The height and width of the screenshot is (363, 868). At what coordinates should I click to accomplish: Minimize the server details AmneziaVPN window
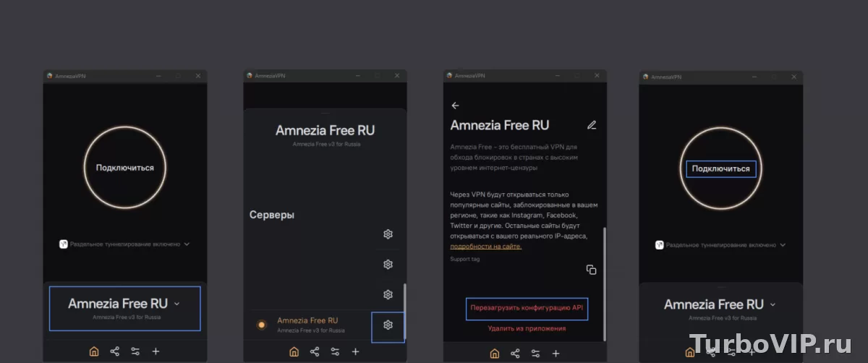(x=556, y=76)
